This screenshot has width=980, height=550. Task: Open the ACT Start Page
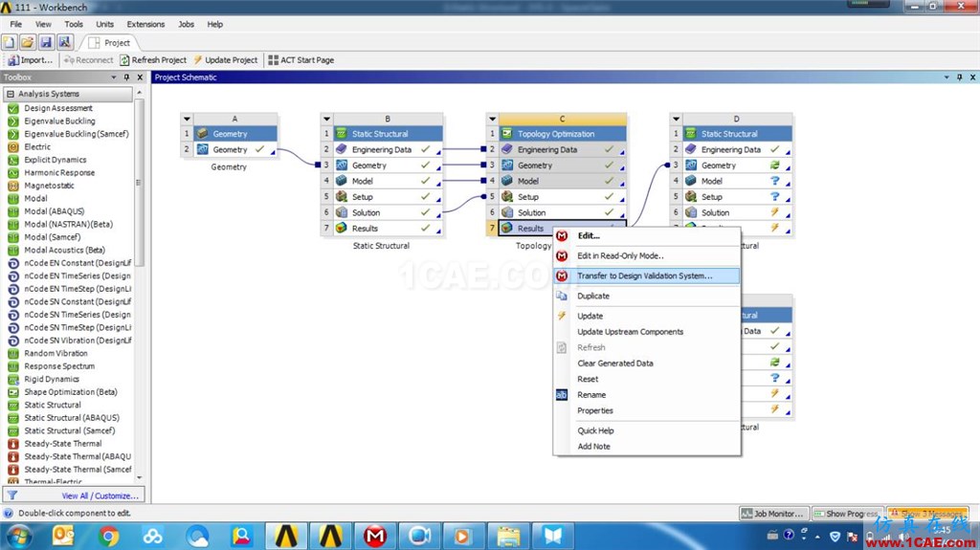coord(301,60)
